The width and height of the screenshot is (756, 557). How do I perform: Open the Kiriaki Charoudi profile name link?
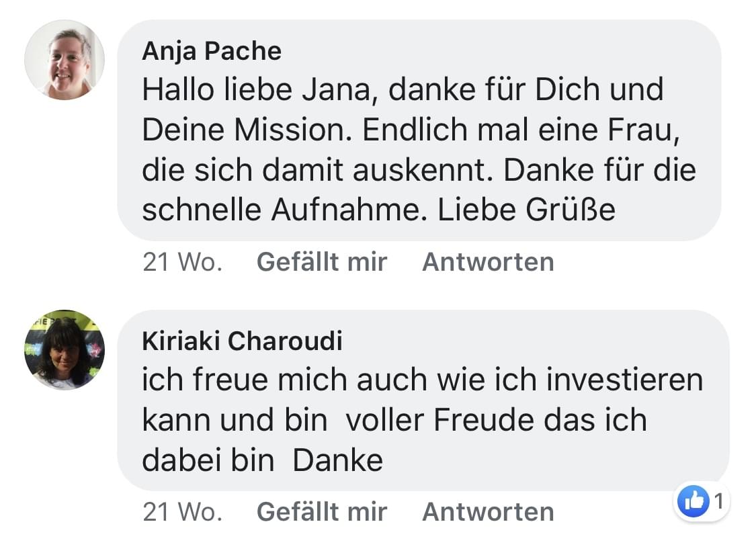pos(242,341)
